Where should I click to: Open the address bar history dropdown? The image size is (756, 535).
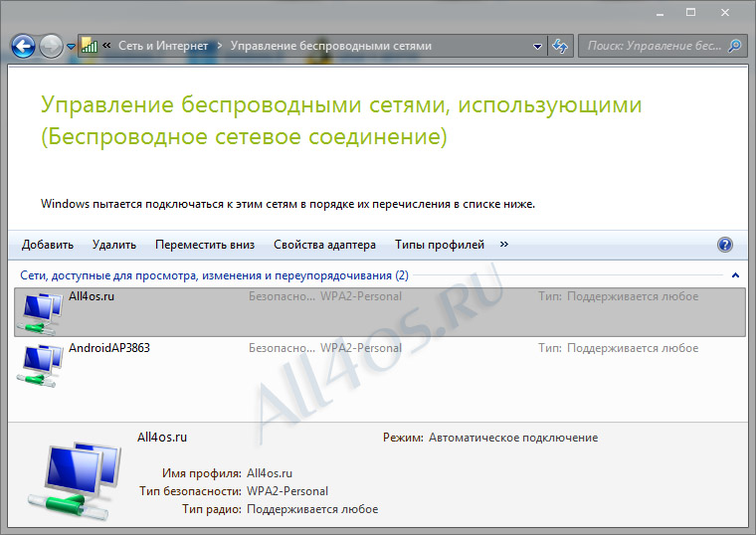click(x=537, y=47)
